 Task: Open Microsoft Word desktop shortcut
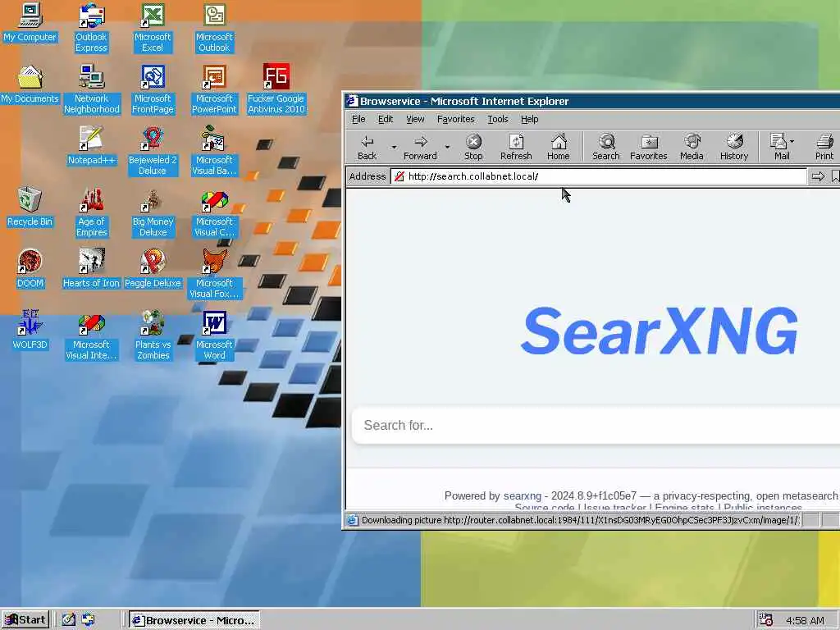[x=214, y=336]
